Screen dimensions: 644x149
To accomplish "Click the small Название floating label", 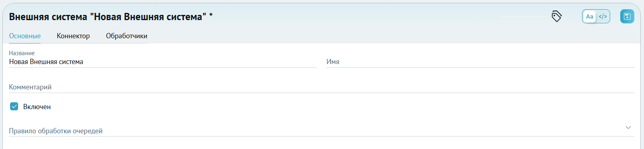I will click(22, 53).
